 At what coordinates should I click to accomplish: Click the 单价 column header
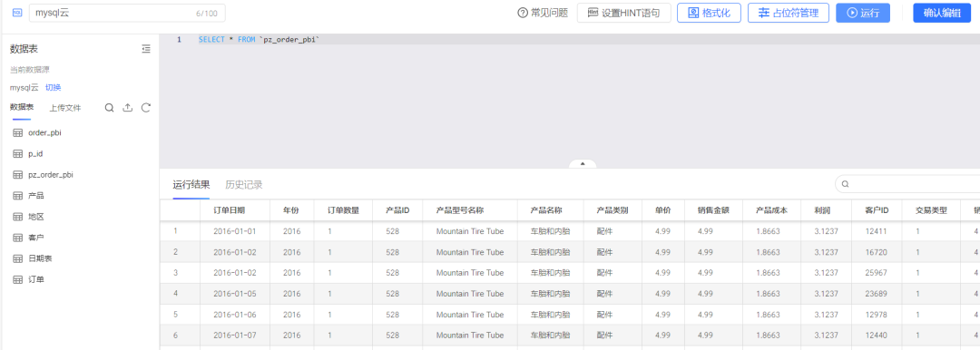click(663, 210)
